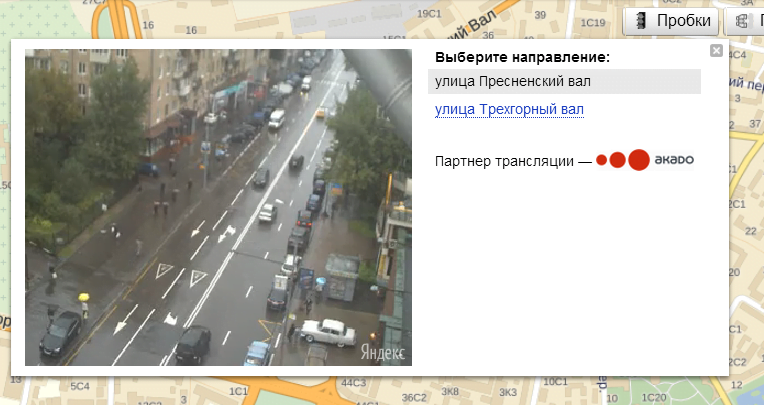Close the webcam popup window

tap(715, 50)
